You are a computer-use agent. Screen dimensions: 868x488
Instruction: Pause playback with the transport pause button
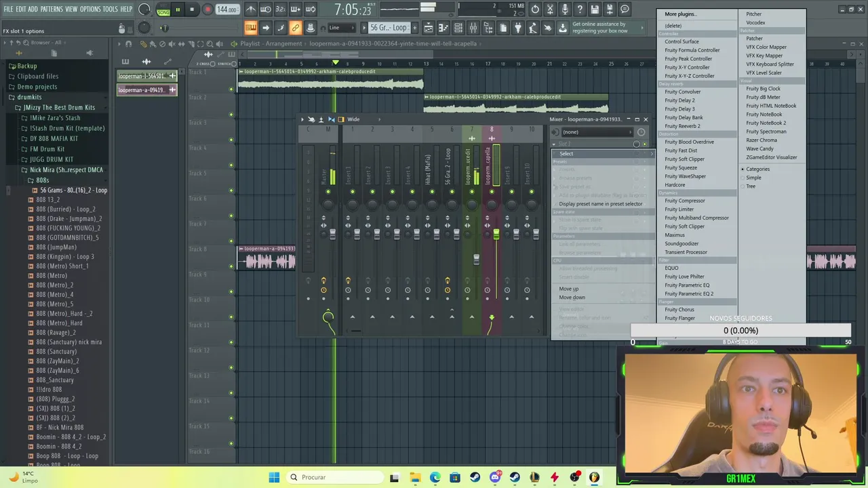pos(178,9)
